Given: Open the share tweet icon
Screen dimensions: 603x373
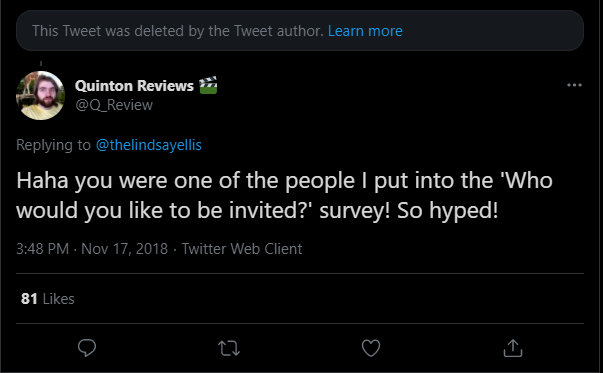Looking at the screenshot, I should coord(513,348).
